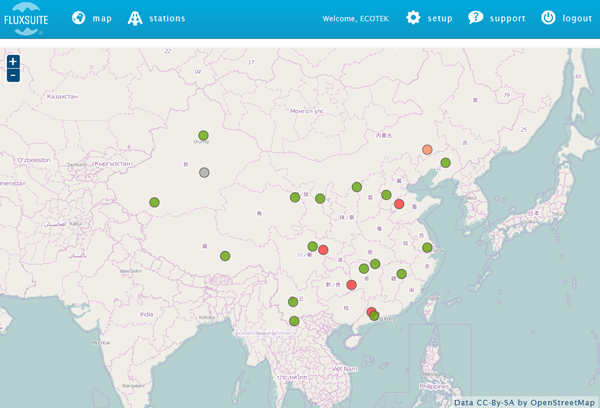Open the CC-By-SA license link
The height and width of the screenshot is (408, 600).
pyautogui.click(x=495, y=403)
